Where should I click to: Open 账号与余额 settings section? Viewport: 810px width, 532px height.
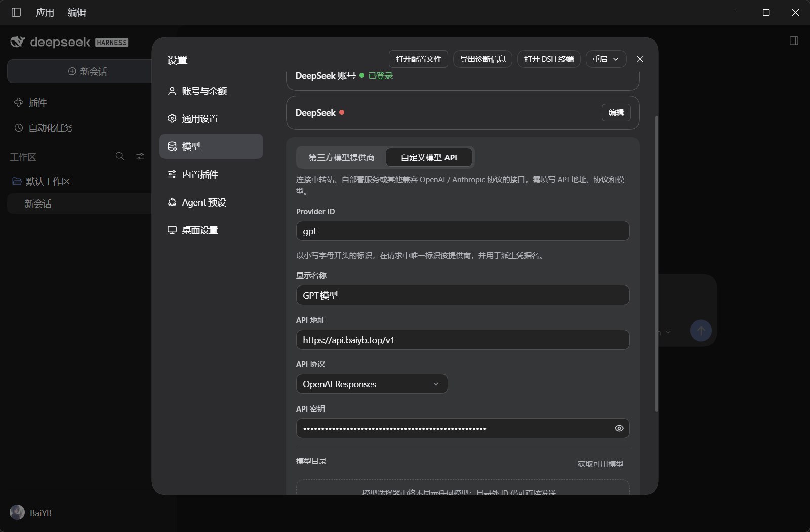211,91
